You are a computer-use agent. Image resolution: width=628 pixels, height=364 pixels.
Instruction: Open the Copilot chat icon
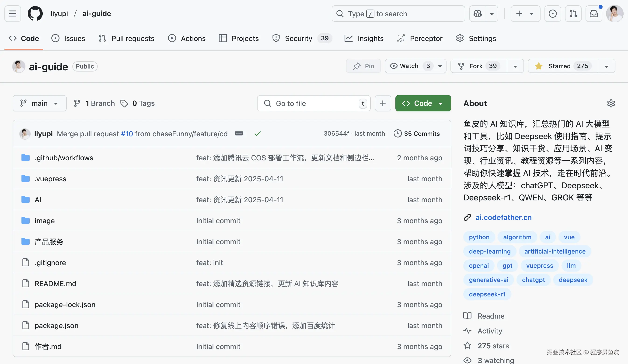coord(478,14)
